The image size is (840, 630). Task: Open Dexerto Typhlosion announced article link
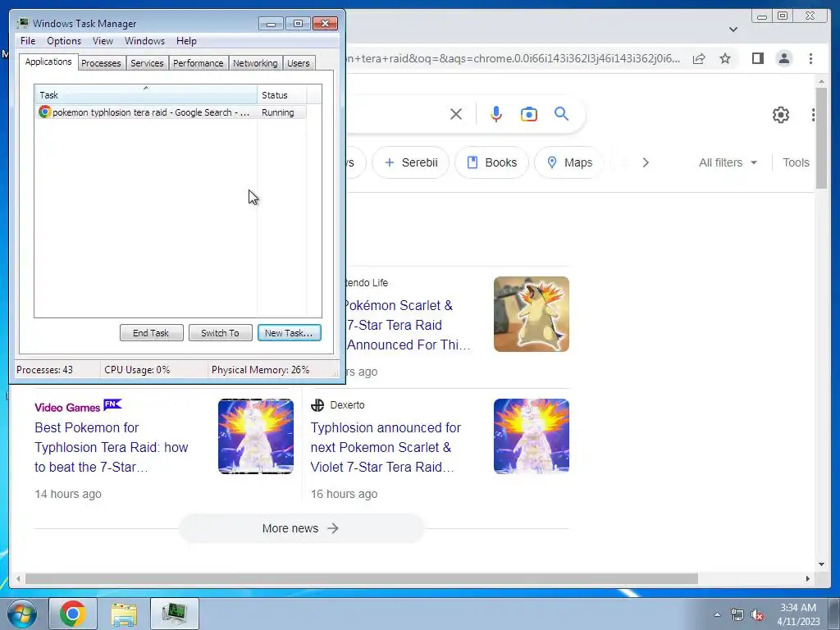point(386,447)
